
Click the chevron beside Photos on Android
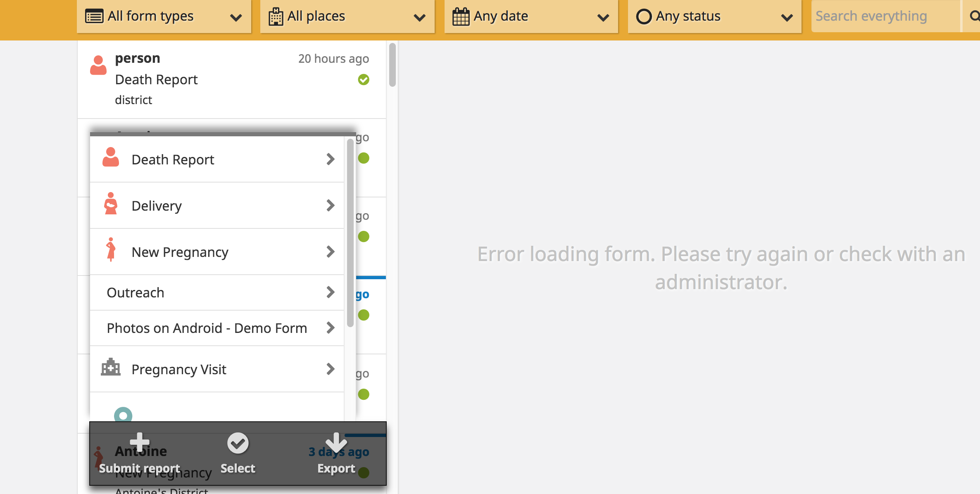coord(330,328)
